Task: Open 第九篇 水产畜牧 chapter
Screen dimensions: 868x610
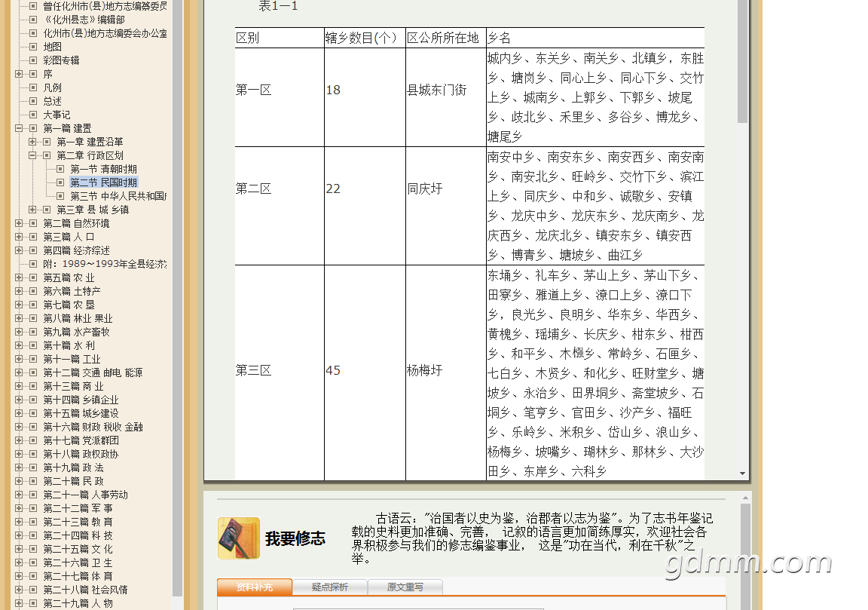Action: pos(76,332)
